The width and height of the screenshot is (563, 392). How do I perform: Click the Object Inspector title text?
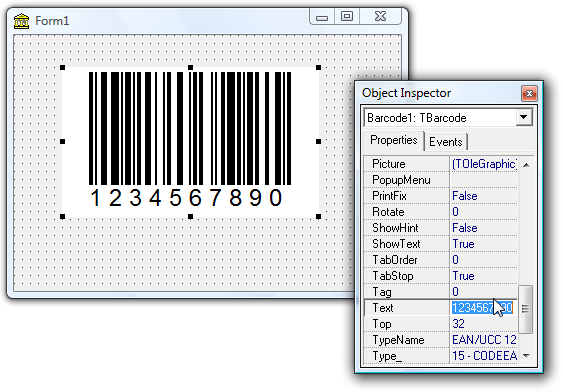coord(406,93)
